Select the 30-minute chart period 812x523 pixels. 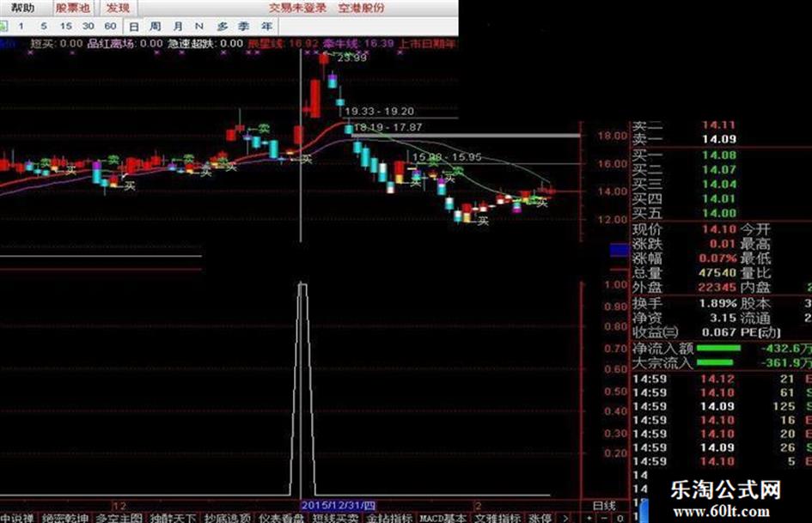point(88,26)
